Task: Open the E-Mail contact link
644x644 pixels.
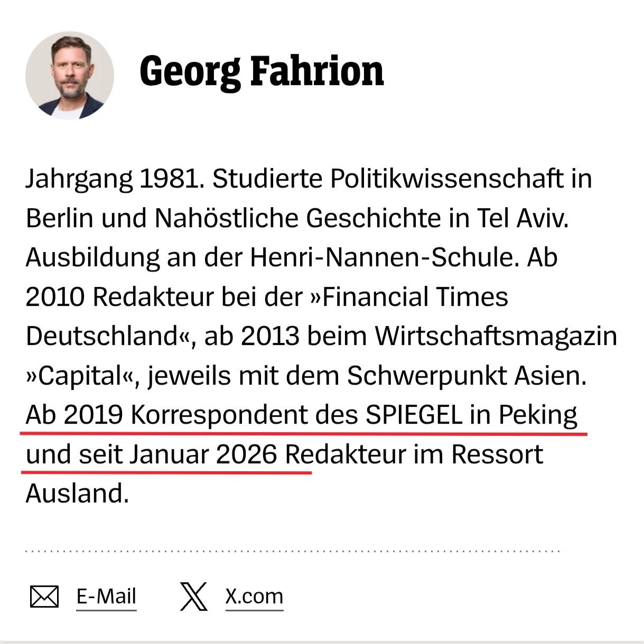Action: 106,596
